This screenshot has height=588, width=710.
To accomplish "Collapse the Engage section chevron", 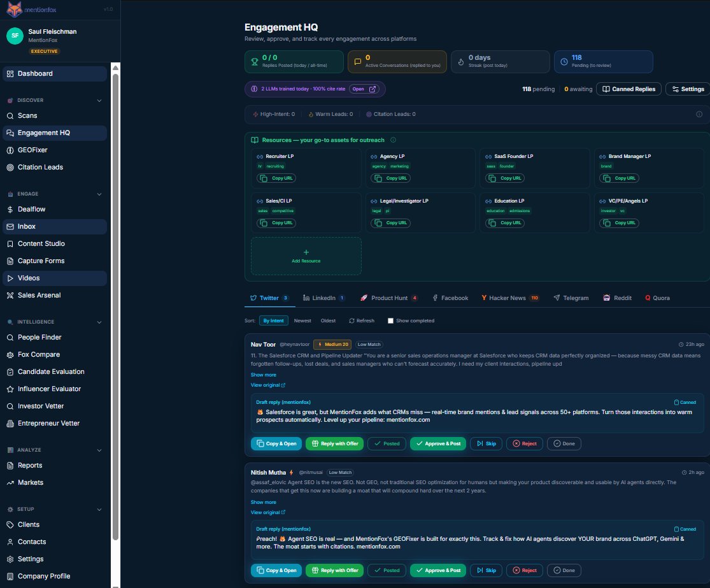I will (99, 194).
